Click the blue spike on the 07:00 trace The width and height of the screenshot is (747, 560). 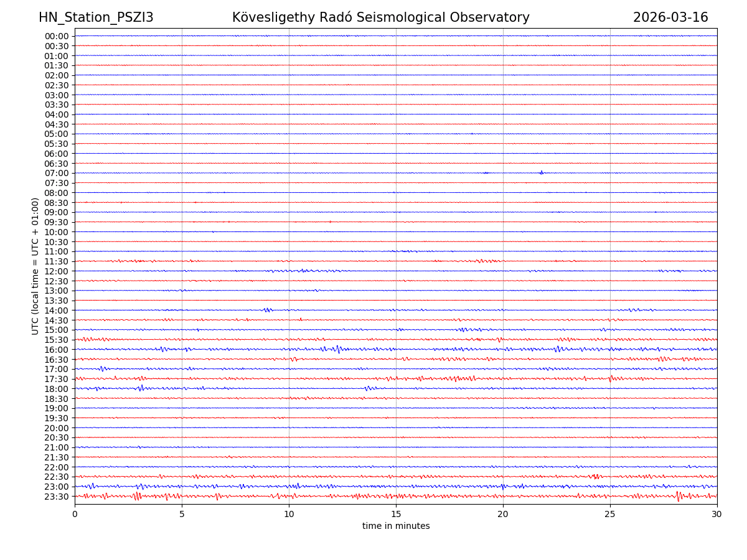click(x=542, y=172)
